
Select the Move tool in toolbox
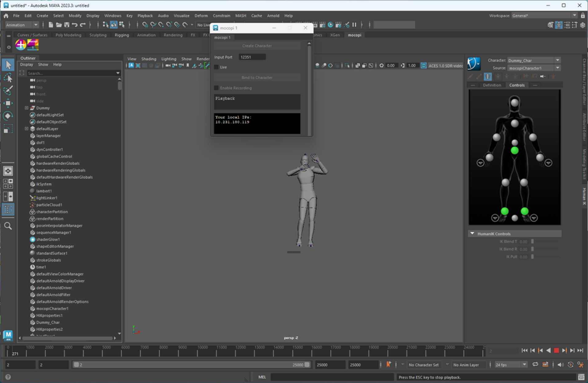[x=8, y=103]
